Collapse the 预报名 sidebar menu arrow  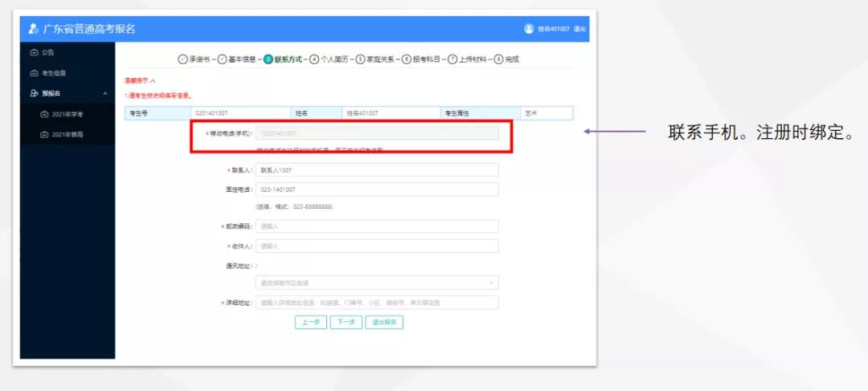(x=105, y=93)
